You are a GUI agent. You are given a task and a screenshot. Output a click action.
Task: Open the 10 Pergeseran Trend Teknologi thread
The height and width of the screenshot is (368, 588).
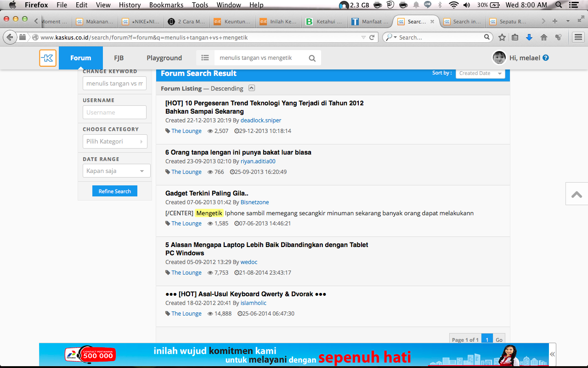tap(265, 107)
